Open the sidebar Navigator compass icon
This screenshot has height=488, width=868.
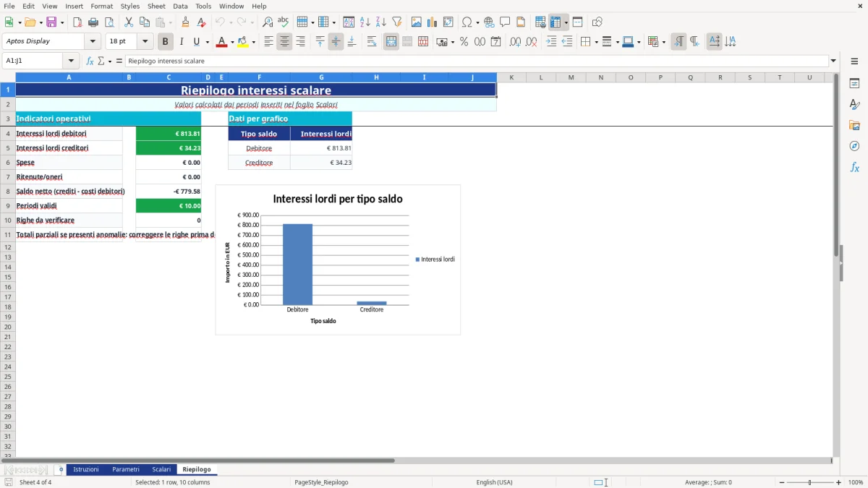coord(854,146)
